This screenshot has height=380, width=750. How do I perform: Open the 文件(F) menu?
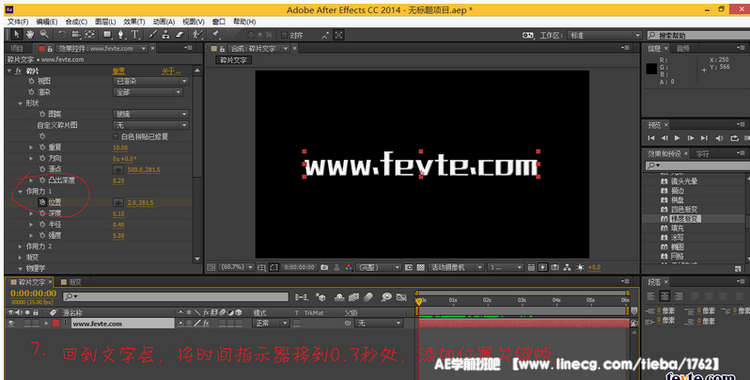(x=18, y=22)
